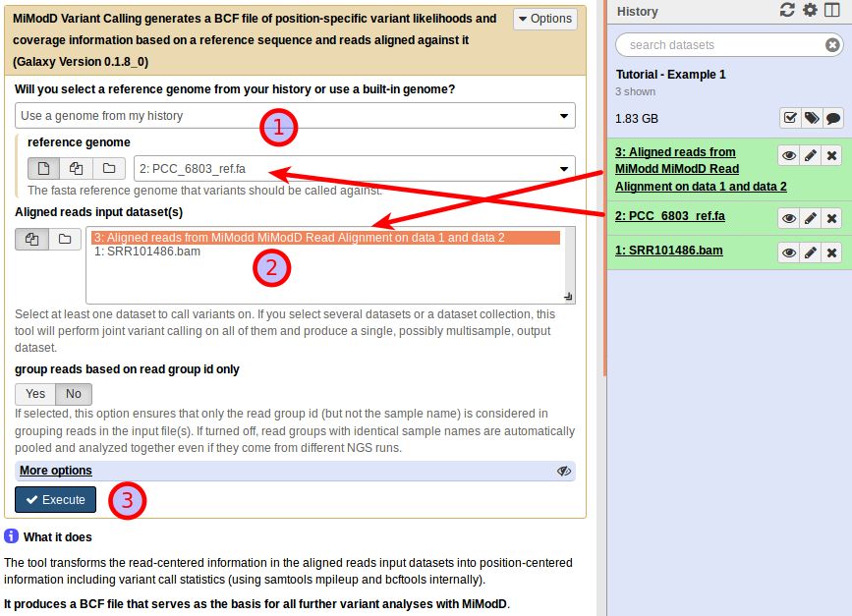852x616 pixels.
Task: View data of dataset 3 Aligned reads
Action: 789,156
